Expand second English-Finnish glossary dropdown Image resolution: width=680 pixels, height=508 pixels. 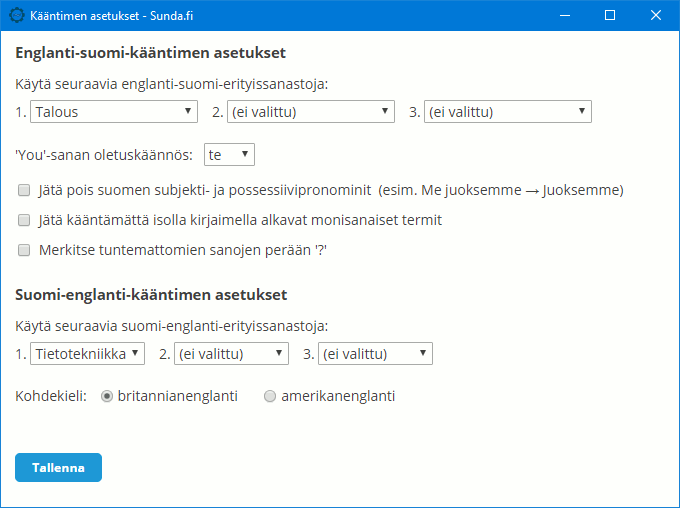click(311, 112)
